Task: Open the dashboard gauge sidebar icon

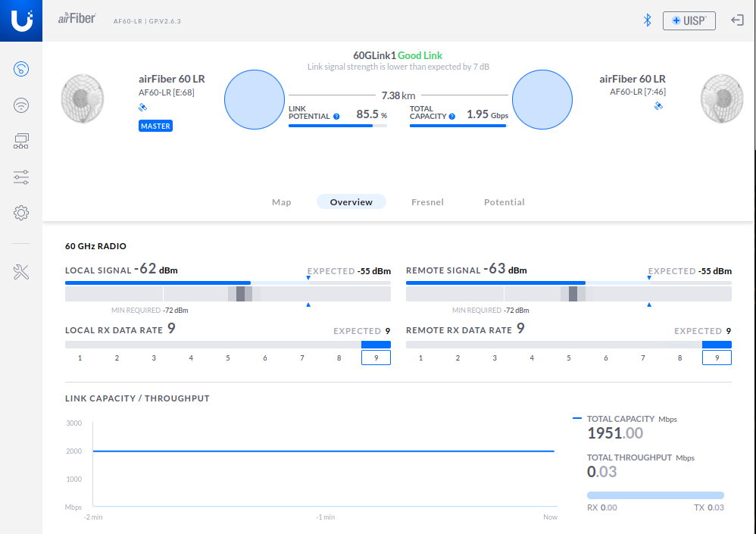Action: pos(21,70)
